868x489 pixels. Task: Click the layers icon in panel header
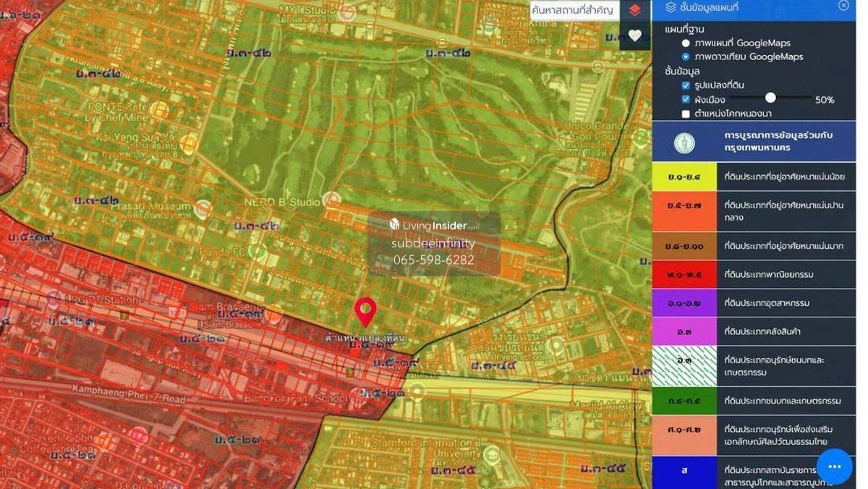671,7
